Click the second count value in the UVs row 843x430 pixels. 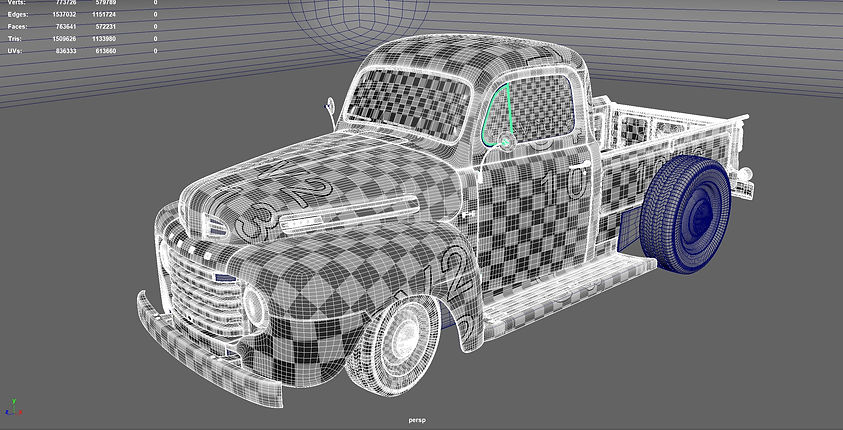pyautogui.click(x=105, y=51)
